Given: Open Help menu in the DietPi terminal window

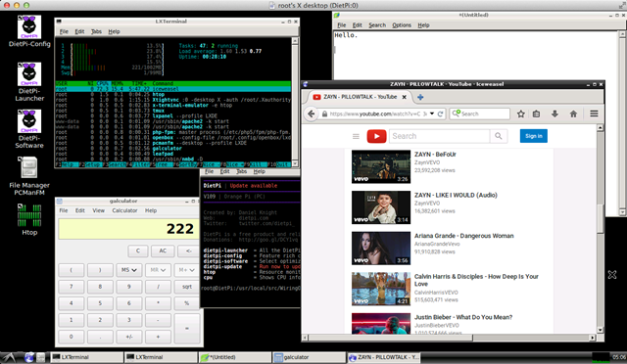Looking at the screenshot, I should (x=259, y=171).
